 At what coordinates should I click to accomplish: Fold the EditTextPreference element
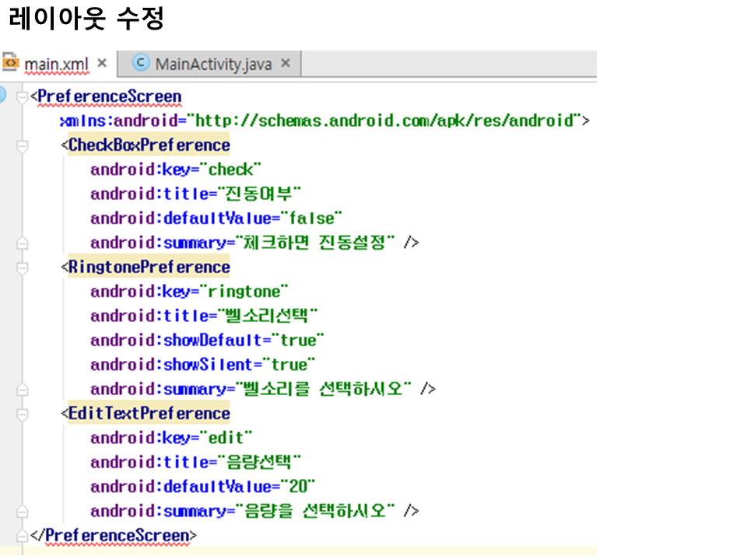(22, 414)
